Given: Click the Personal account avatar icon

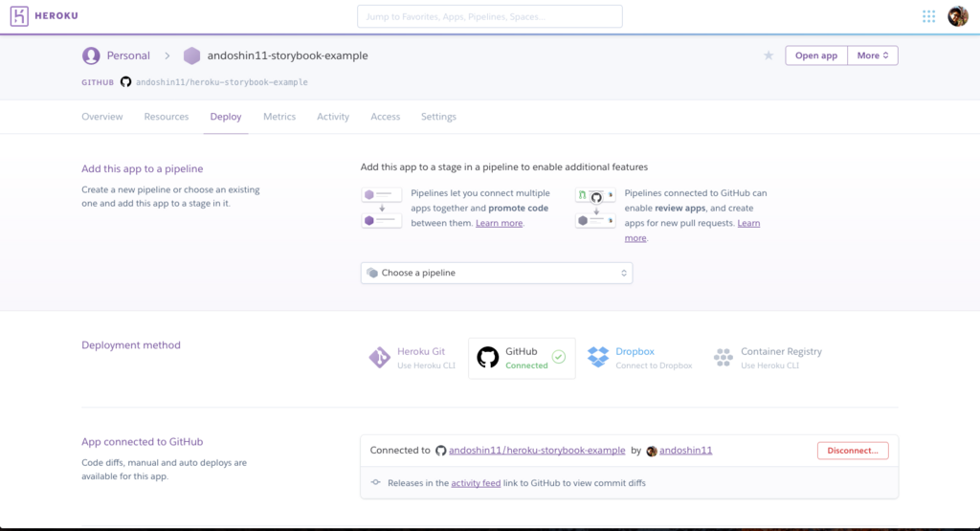Looking at the screenshot, I should (91, 55).
